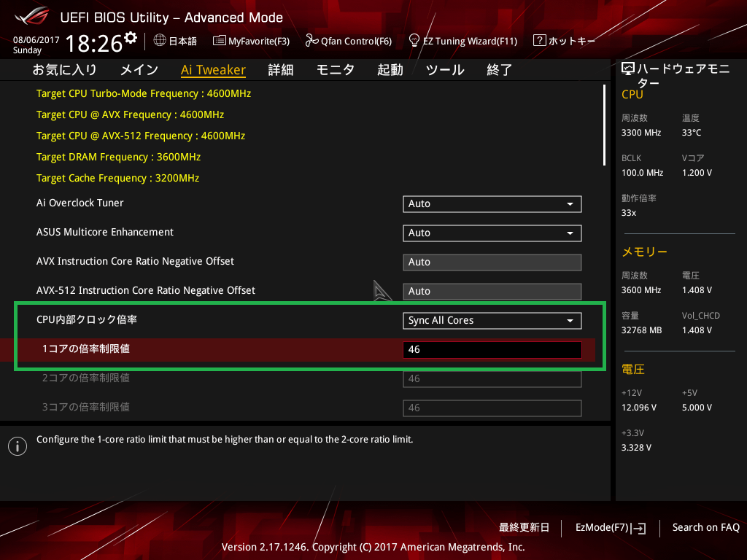Select the Ai Tweaker tab

point(214,70)
